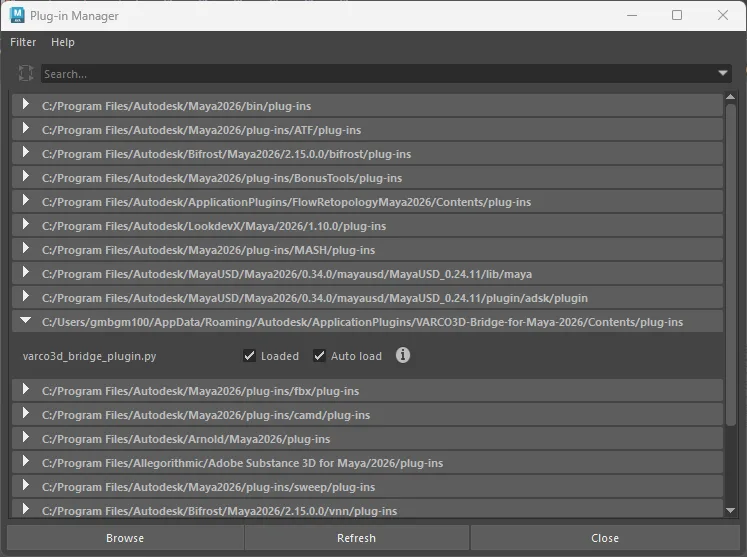Open the Help menu
Screen dimensions: 747x557
[x=62, y=42]
